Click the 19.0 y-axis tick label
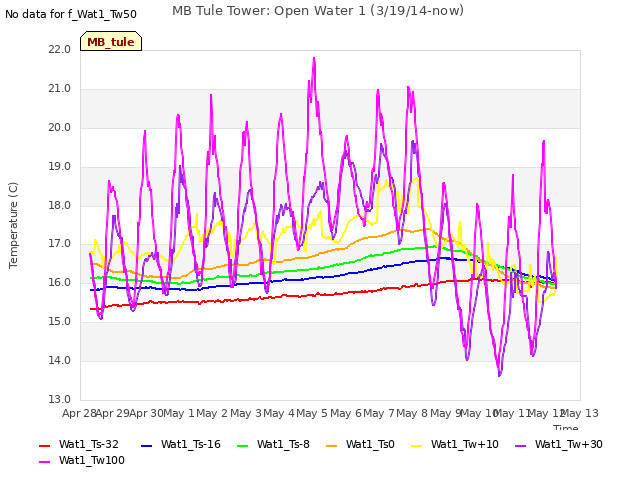Image resolution: width=640 pixels, height=480 pixels. [x=60, y=167]
